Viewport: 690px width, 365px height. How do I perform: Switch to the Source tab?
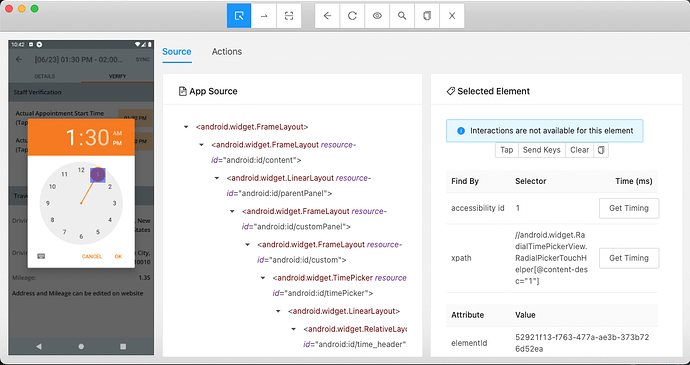[176, 52]
